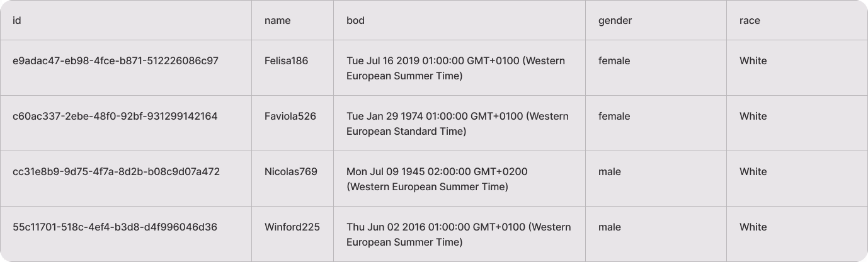Click the id column header
Image resolution: width=868 pixels, height=262 pixels.
click(x=18, y=20)
